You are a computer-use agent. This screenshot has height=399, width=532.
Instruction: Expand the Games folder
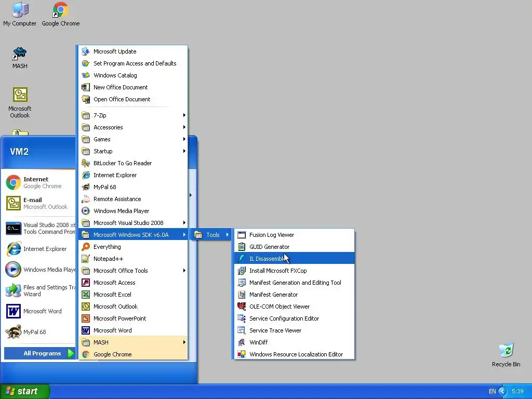(x=133, y=139)
